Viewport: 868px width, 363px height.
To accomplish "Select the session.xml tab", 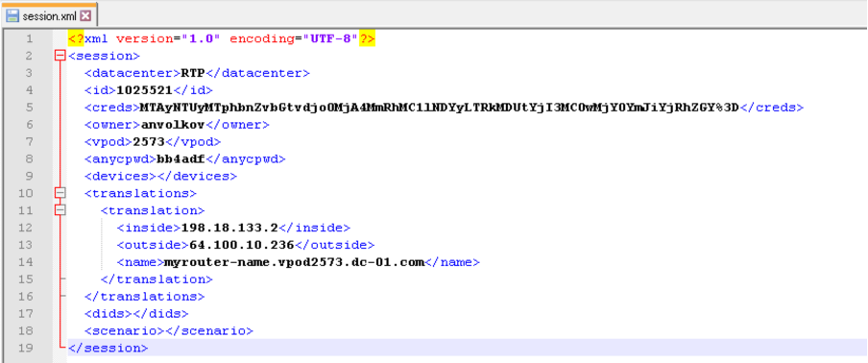I will point(49,15).
